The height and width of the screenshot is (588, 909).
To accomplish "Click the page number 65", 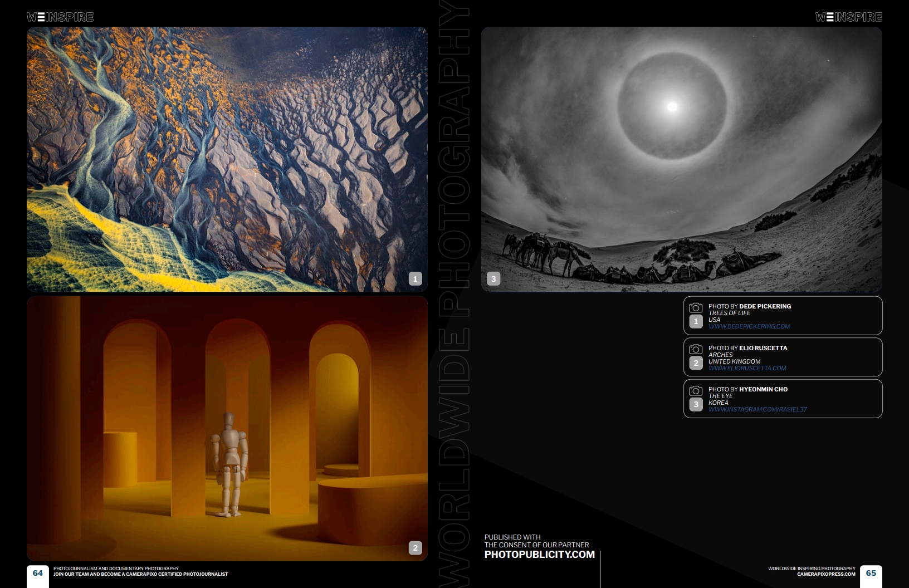I will (871, 573).
